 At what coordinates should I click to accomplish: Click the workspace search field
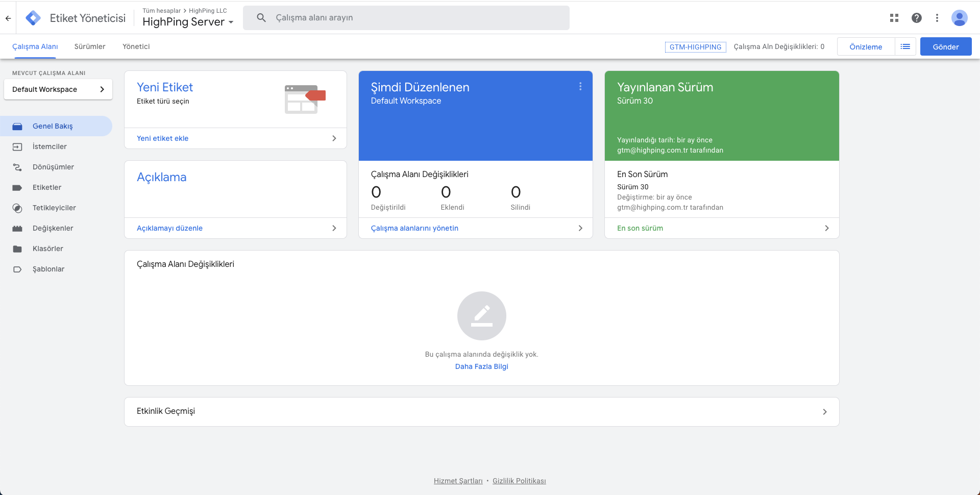tap(406, 17)
